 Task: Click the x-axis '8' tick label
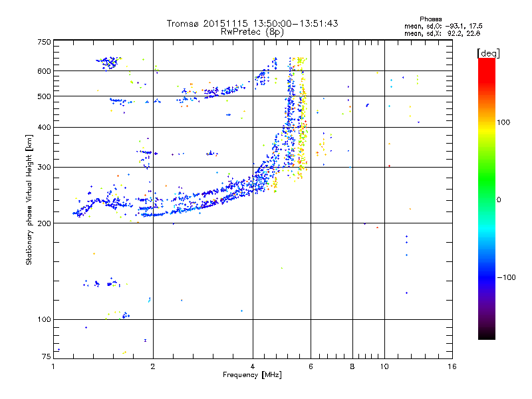pyautogui.click(x=352, y=366)
